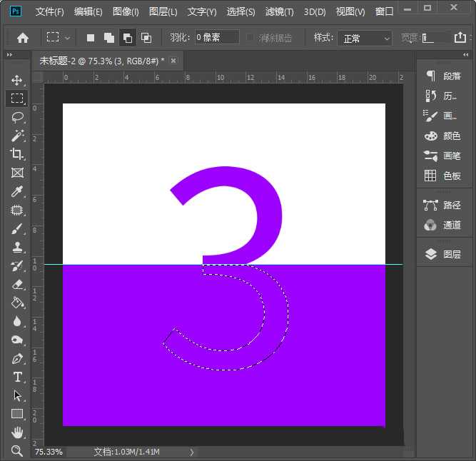Open the 滤镜(T) filter menu
476x461 pixels.
279,12
